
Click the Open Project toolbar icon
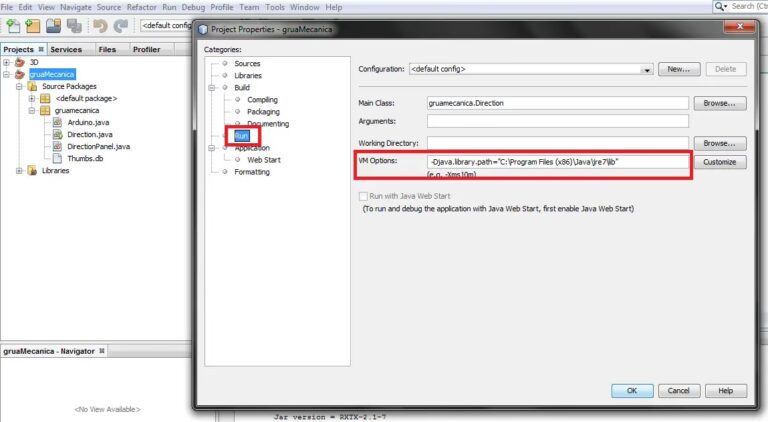tap(53, 25)
